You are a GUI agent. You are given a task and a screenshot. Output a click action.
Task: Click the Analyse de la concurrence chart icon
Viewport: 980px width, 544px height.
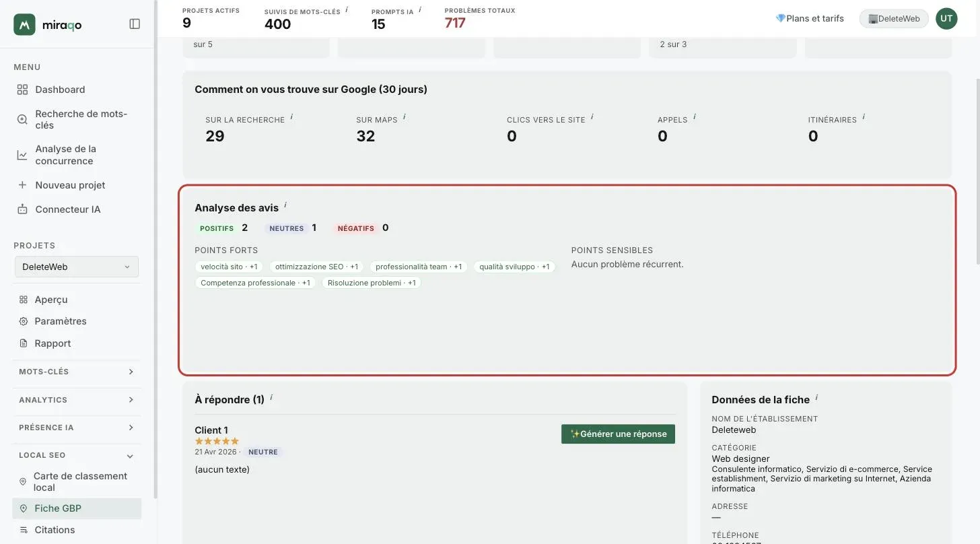click(23, 155)
